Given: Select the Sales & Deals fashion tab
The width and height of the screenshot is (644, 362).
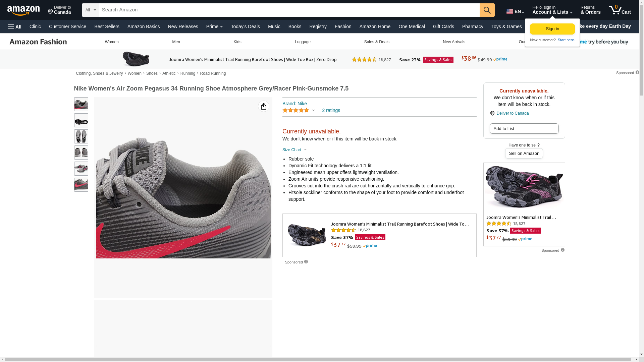Looking at the screenshot, I should [x=377, y=42].
